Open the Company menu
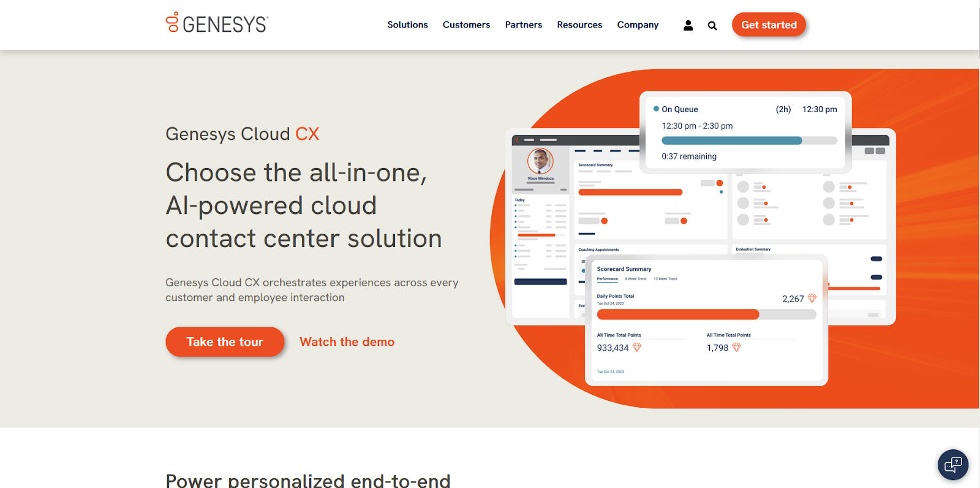 638,25
